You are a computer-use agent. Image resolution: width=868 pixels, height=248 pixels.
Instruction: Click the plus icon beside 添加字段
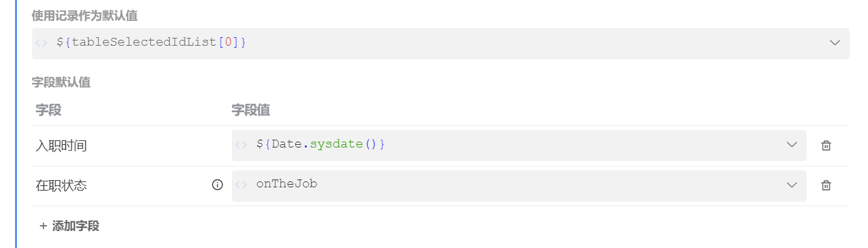43,226
